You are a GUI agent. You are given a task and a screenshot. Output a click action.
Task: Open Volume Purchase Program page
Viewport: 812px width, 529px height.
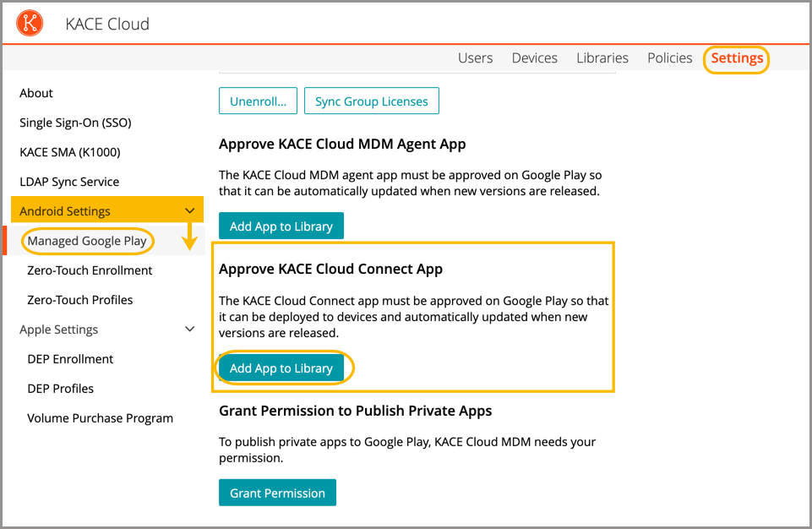[100, 418]
